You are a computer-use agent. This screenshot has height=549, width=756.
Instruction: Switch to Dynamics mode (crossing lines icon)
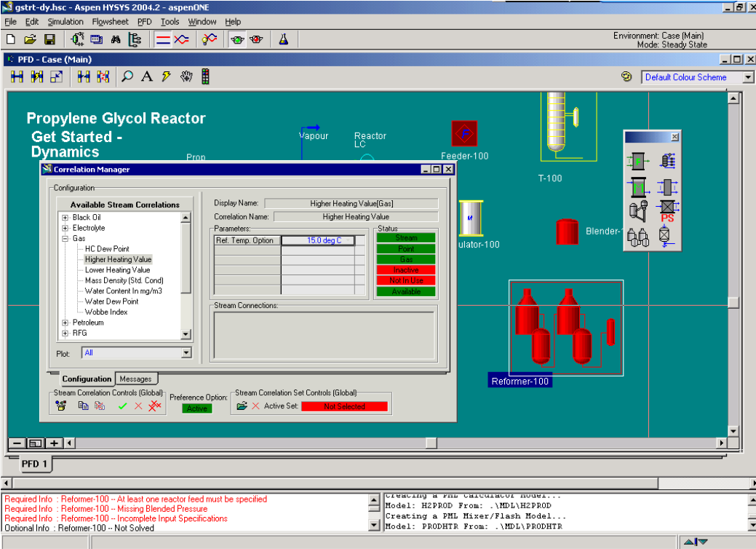[182, 39]
